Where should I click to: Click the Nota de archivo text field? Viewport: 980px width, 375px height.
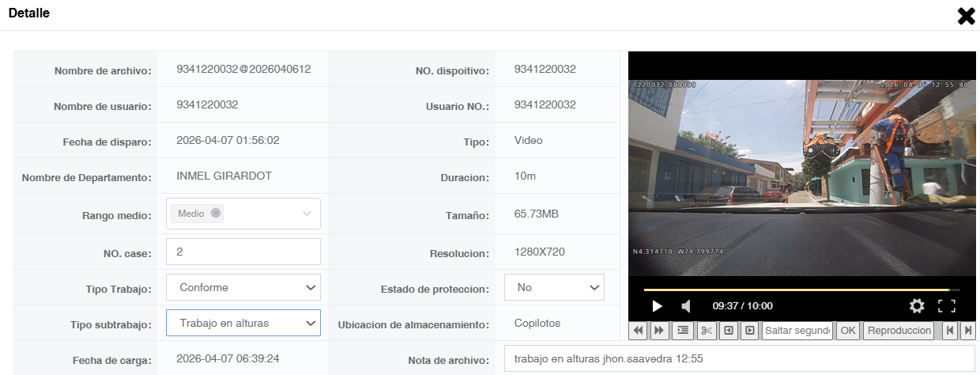(739, 359)
